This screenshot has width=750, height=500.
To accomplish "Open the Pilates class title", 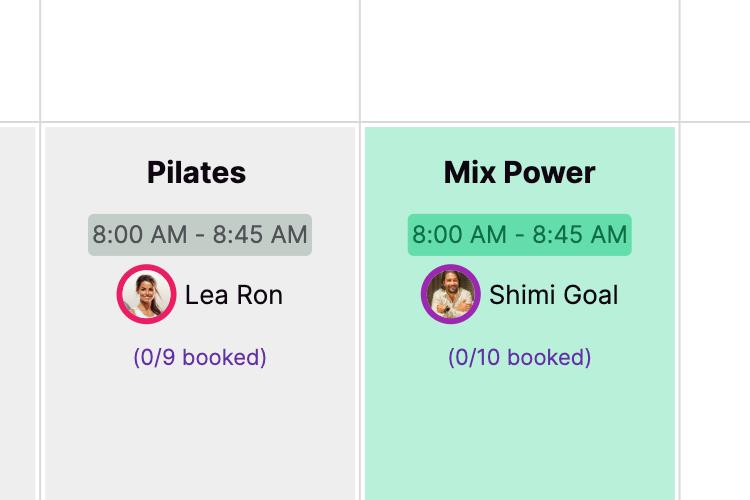I will click(197, 172).
